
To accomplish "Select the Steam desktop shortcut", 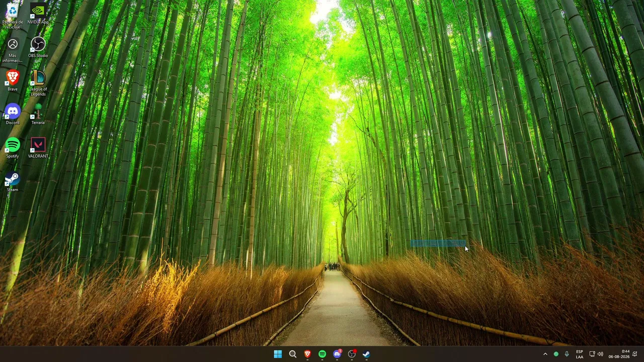I will pyautogui.click(x=13, y=182).
